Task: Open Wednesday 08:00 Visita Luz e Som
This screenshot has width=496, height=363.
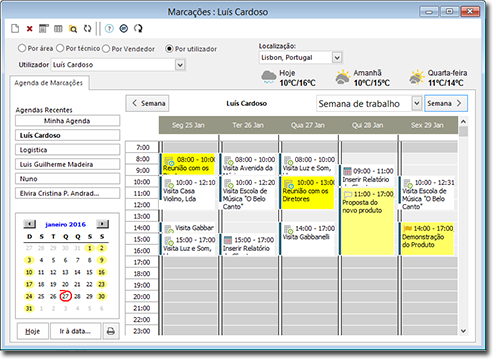Action: pyautogui.click(x=307, y=164)
